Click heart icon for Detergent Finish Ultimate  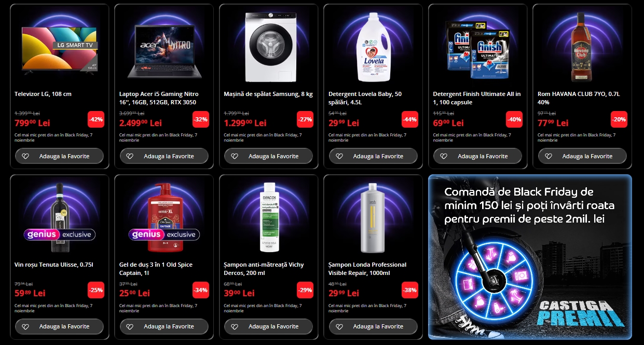point(444,156)
